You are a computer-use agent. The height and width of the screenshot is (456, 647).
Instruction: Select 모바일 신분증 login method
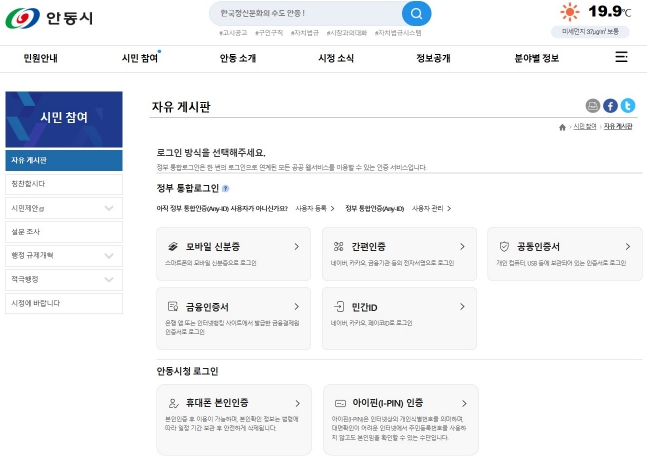[234, 254]
